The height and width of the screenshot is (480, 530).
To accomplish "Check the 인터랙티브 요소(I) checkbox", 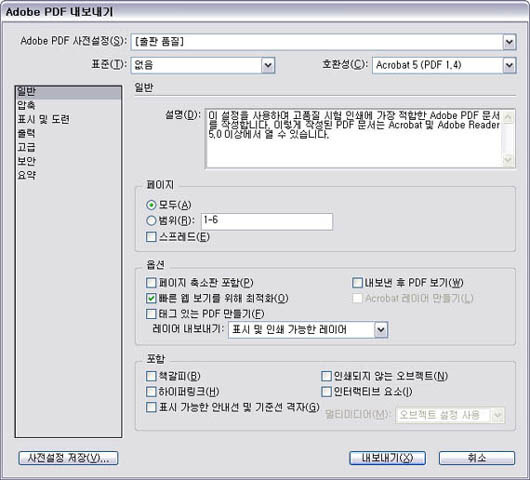I will tap(326, 391).
